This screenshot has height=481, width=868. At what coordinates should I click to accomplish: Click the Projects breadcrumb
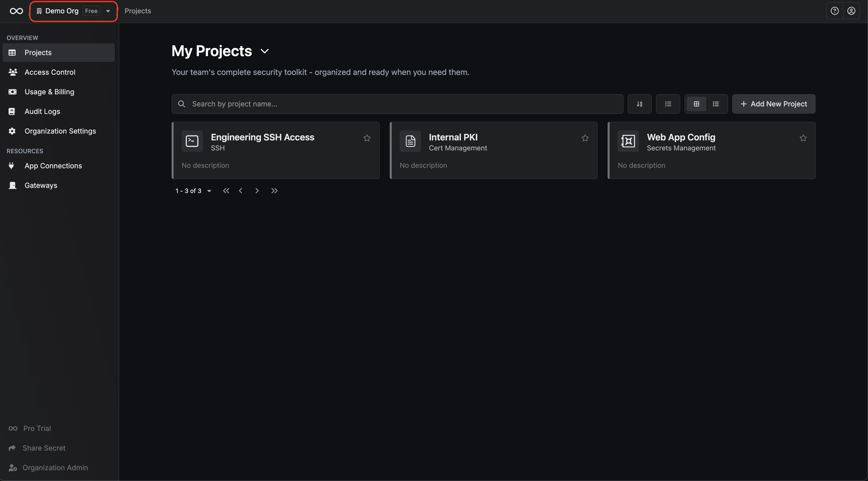point(138,11)
